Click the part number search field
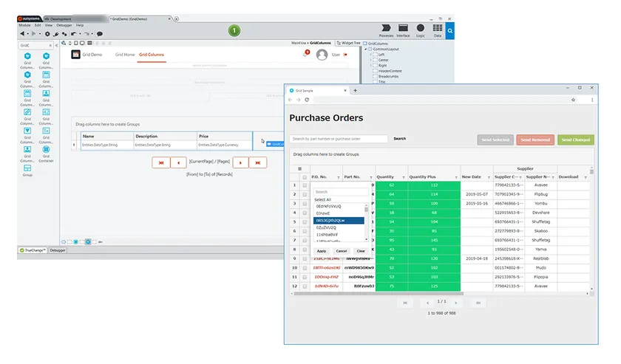 coord(339,139)
